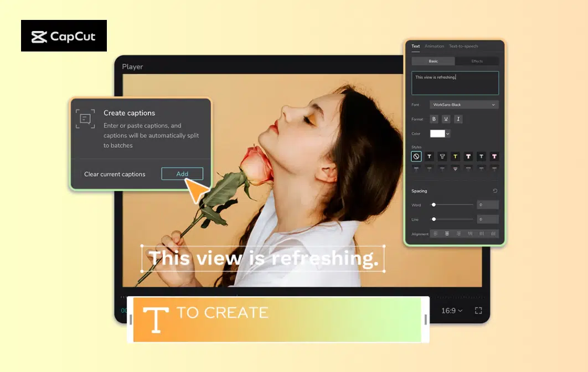This screenshot has height=372, width=588.
Task: Toggle bold formatting in the Format row
Action: tap(434, 118)
